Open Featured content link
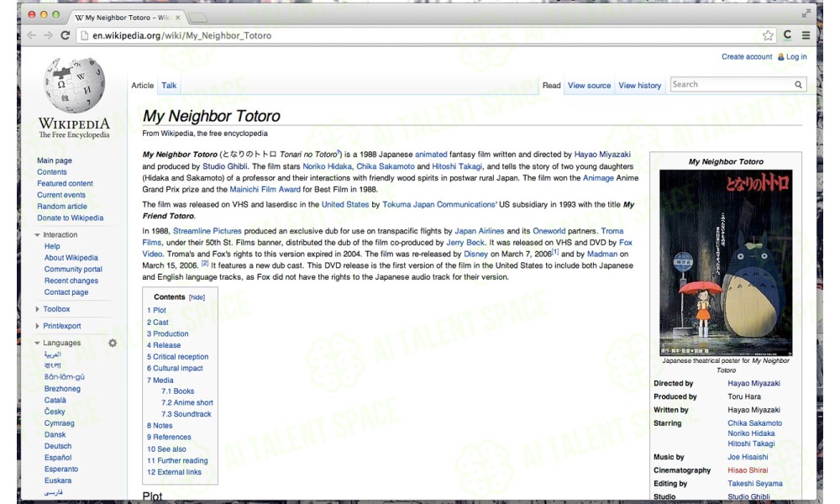Viewport: 840px width, 504px height. (65, 184)
